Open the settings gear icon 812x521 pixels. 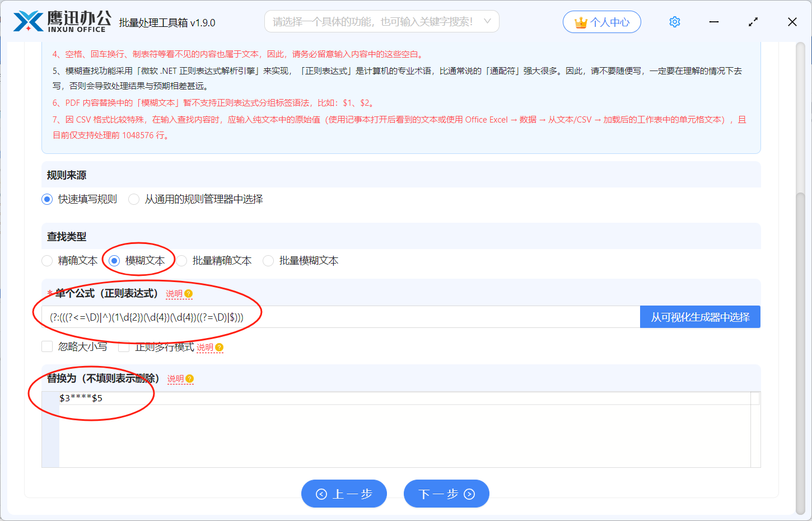pyautogui.click(x=674, y=21)
